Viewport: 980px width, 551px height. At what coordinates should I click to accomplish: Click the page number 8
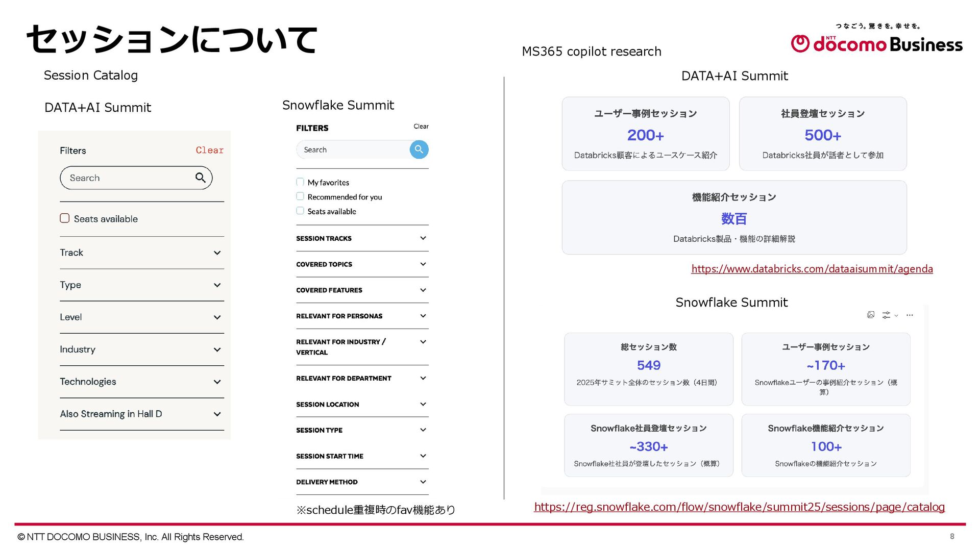tap(952, 536)
